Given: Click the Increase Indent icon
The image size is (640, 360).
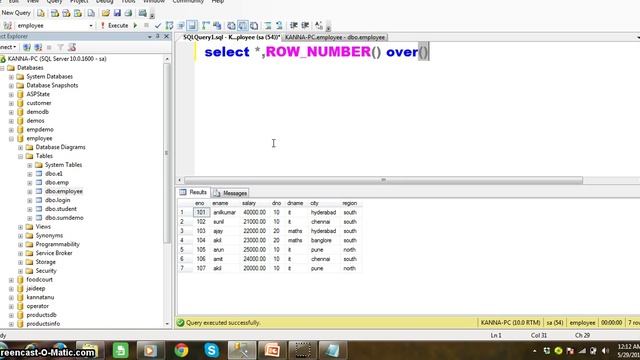Looking at the screenshot, I should pyautogui.click(x=305, y=25).
